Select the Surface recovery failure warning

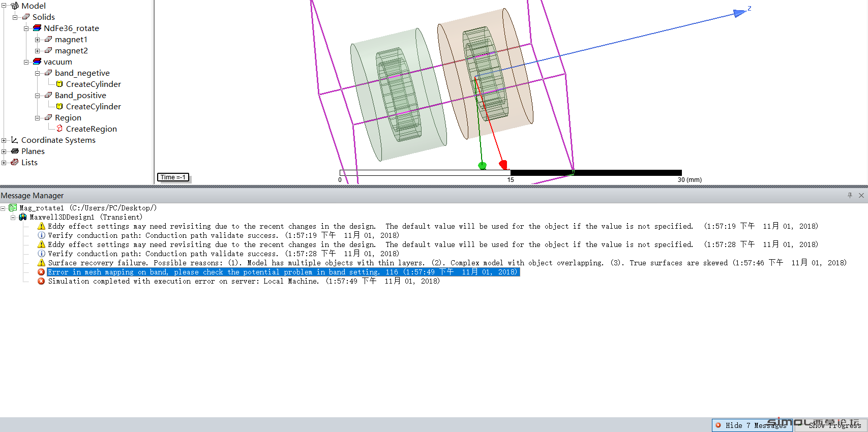447,263
